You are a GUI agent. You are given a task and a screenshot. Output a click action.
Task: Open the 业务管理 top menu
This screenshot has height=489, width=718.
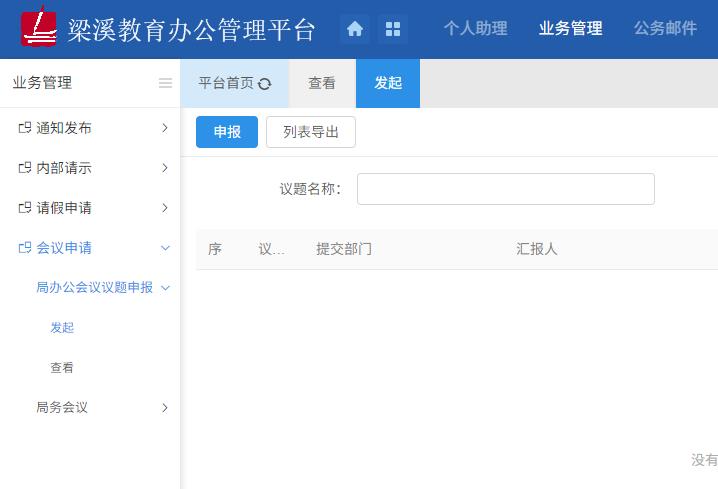click(x=570, y=28)
